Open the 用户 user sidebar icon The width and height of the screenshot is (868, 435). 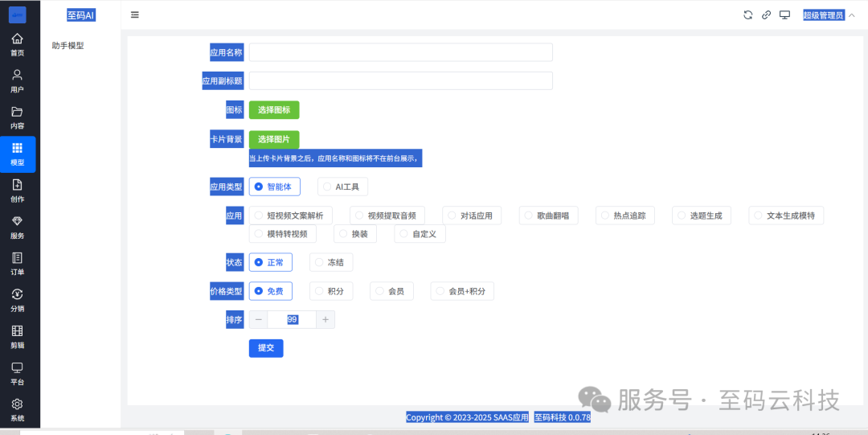[18, 81]
